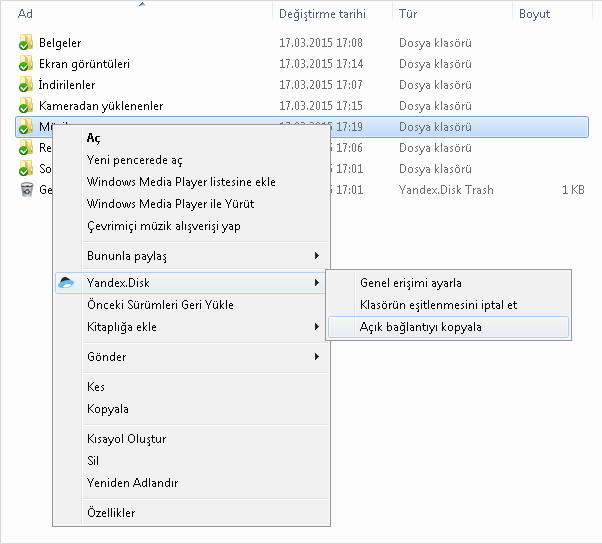Sort by the Boyut column header
Viewport: 602px width, 544px height.
(x=534, y=14)
